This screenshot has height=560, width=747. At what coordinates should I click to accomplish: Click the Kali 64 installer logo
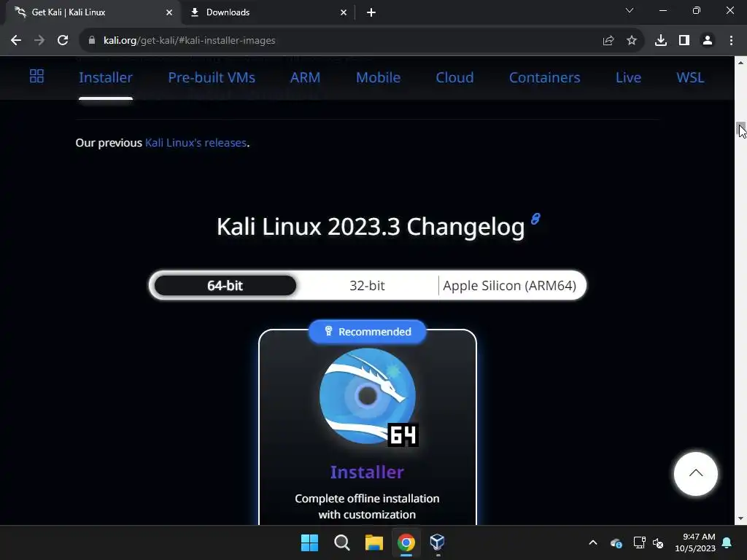coord(368,397)
